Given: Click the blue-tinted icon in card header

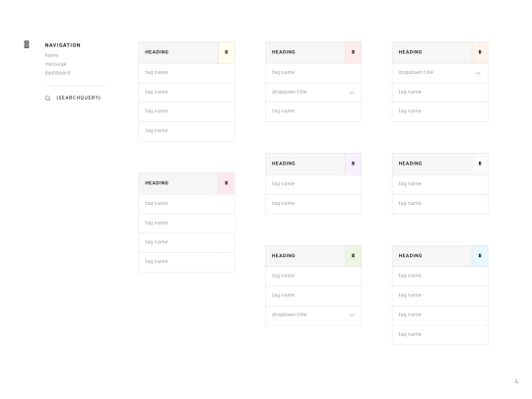Looking at the screenshot, I should tap(480, 256).
